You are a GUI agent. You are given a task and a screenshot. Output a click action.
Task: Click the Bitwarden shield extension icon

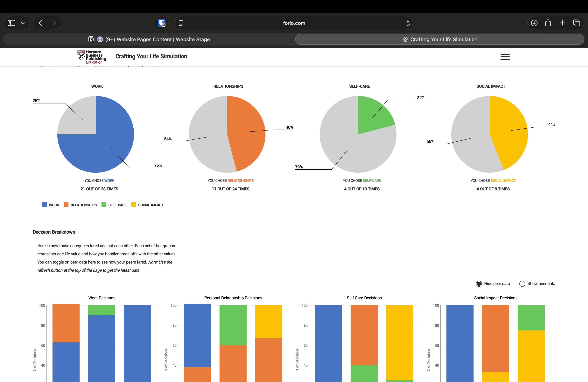[162, 23]
